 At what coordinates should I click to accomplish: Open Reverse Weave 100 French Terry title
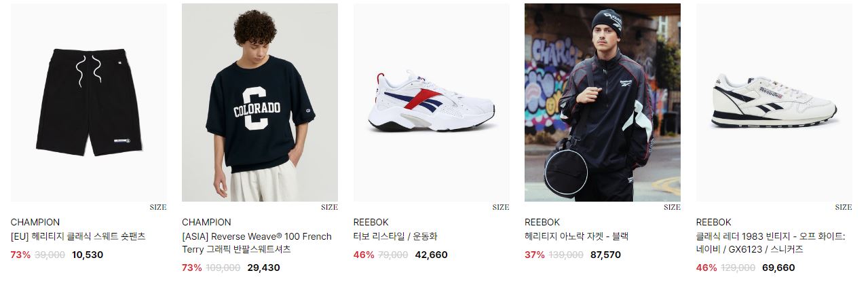coord(257,242)
